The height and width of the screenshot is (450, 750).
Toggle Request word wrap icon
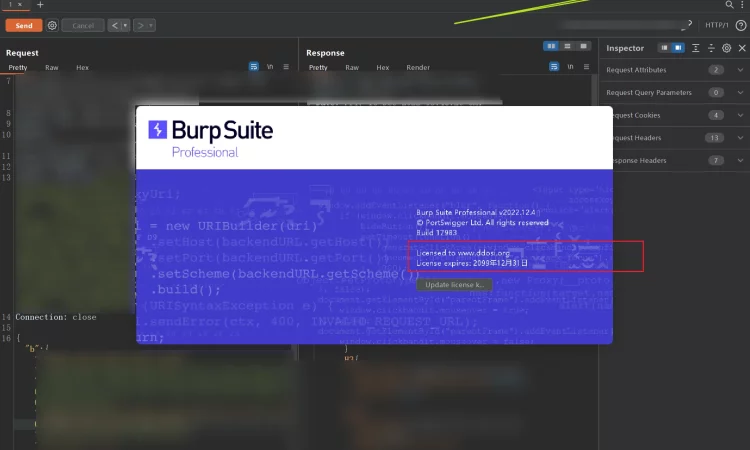coord(254,66)
